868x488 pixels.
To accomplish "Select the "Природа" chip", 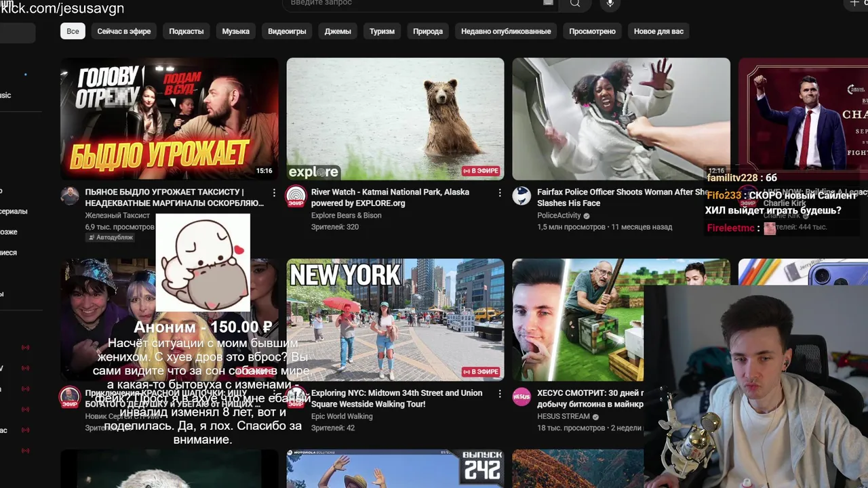I will coord(428,31).
